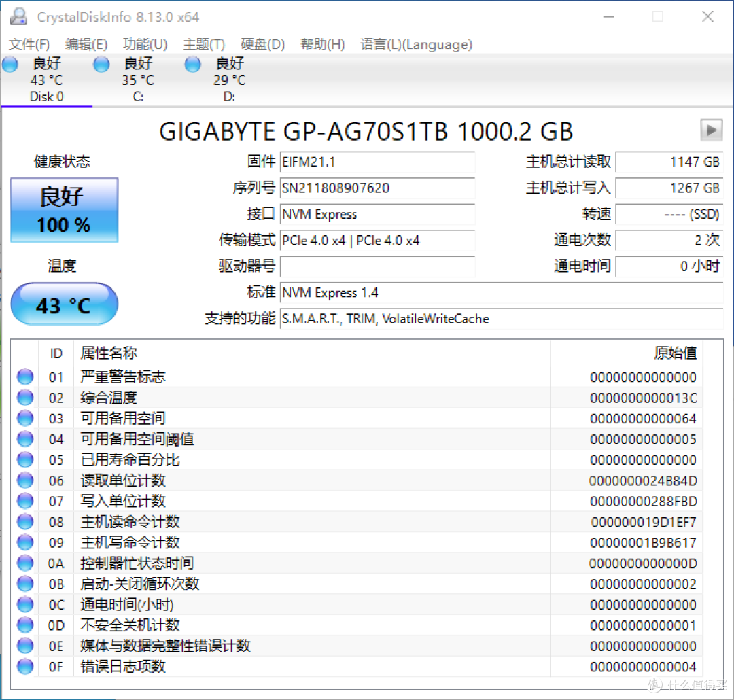The height and width of the screenshot is (700, 734).
Task: Select the C: drive status indicator
Action: [101, 64]
